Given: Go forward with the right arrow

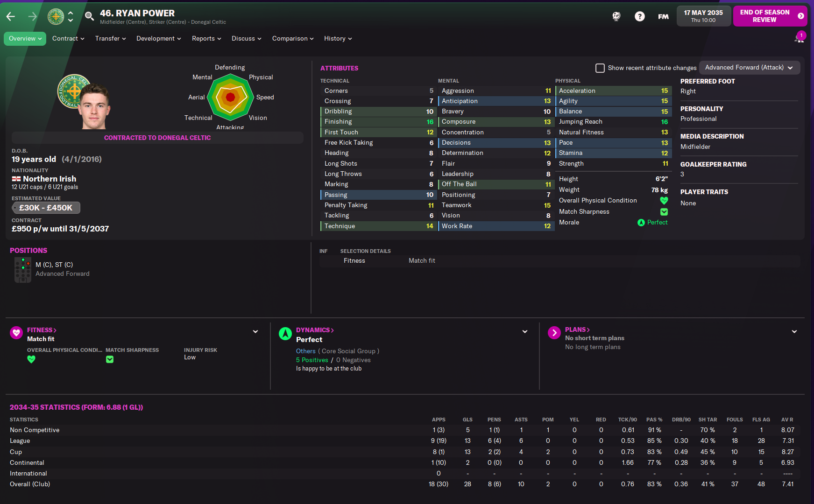Looking at the screenshot, I should tap(32, 17).
